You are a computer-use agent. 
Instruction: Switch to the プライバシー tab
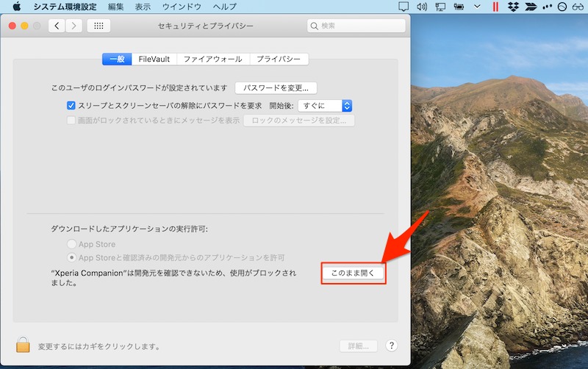[279, 59]
